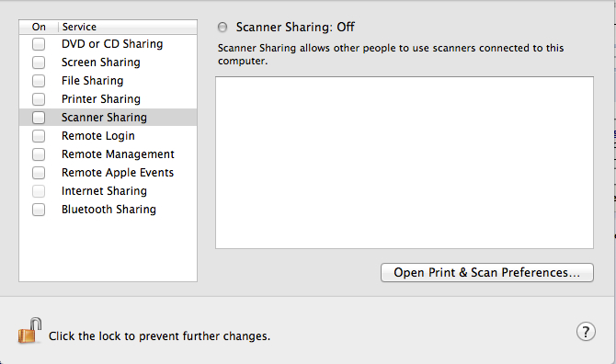Toggle the Scanner Sharing checkbox on
The image size is (616, 364).
pyautogui.click(x=39, y=118)
